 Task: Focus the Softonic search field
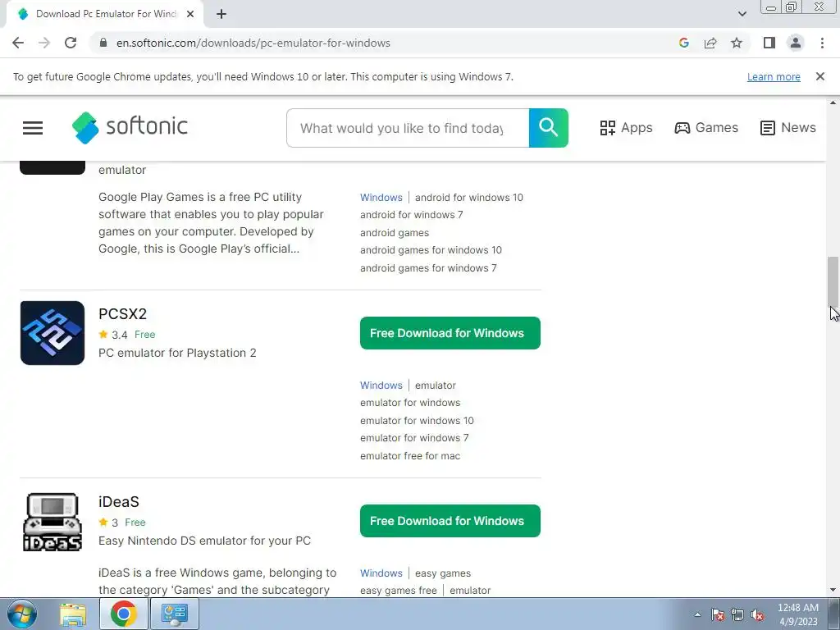tap(408, 128)
